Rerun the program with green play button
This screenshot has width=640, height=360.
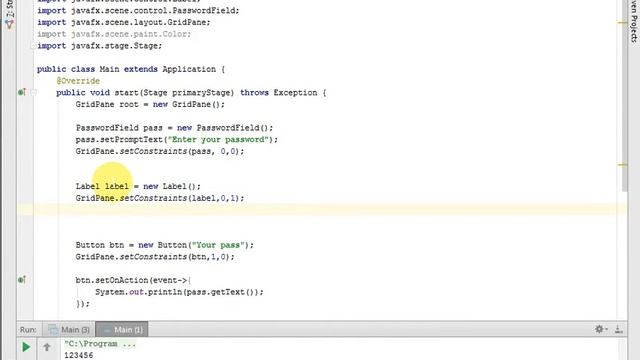(x=26, y=347)
